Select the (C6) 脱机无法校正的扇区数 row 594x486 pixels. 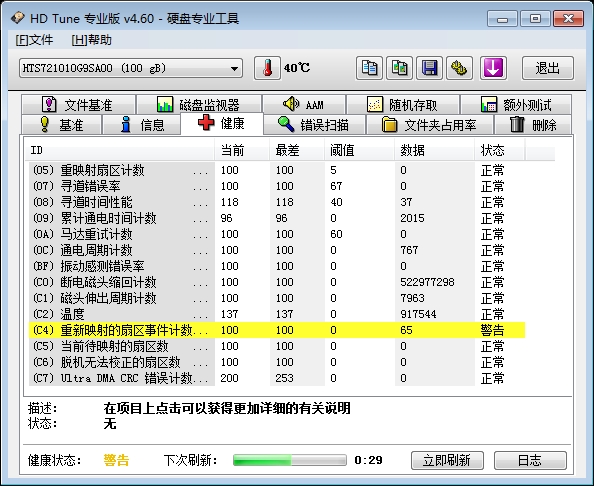click(x=277, y=362)
